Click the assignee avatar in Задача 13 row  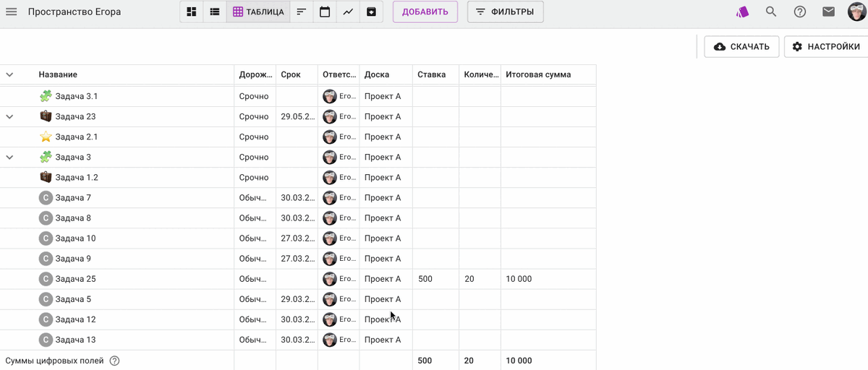[330, 339]
